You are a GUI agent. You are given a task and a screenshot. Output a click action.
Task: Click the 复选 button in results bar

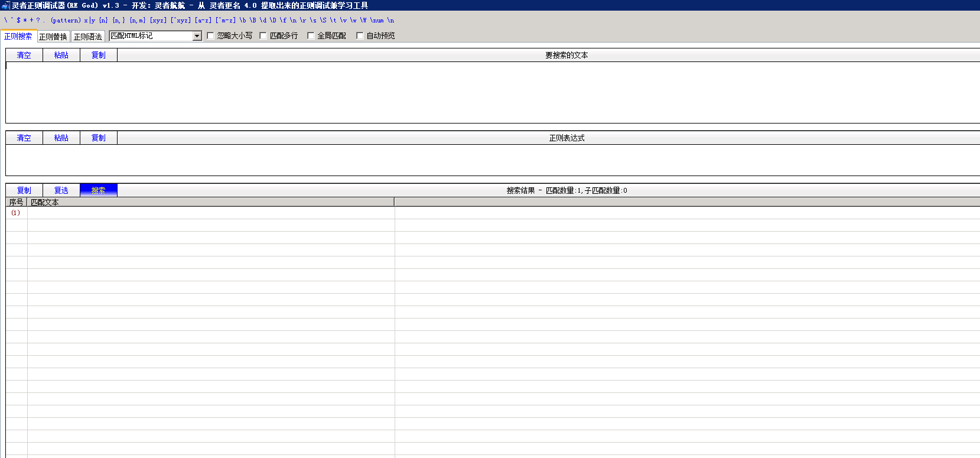(61, 190)
